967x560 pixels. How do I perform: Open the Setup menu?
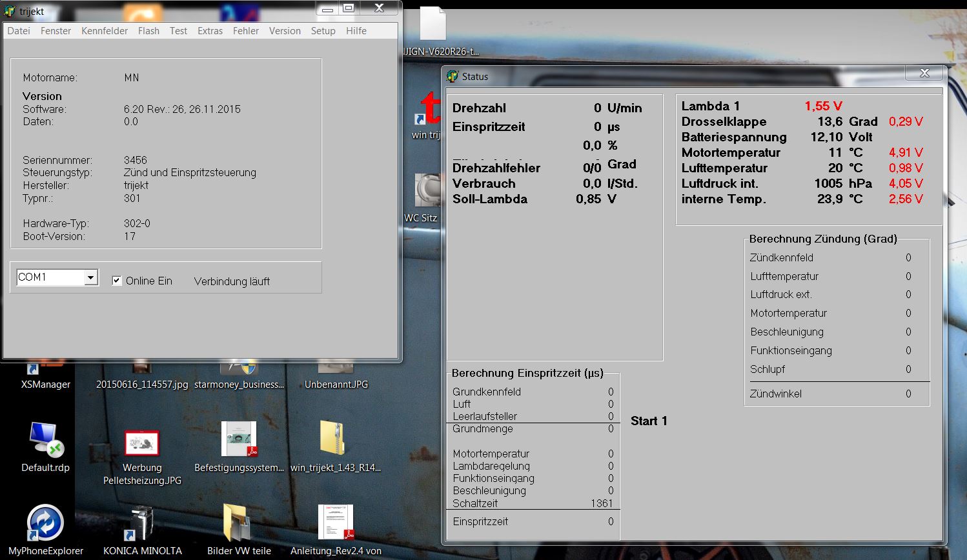click(x=323, y=31)
